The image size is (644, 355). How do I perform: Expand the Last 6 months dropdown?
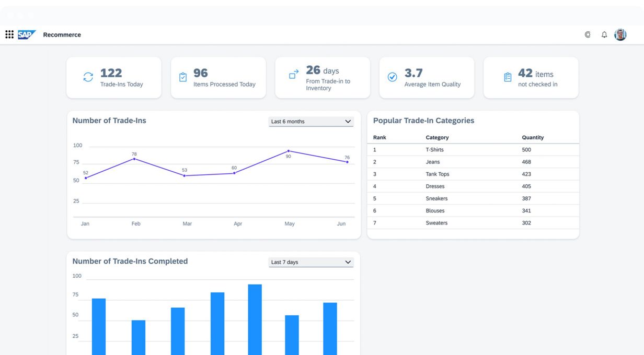311,122
